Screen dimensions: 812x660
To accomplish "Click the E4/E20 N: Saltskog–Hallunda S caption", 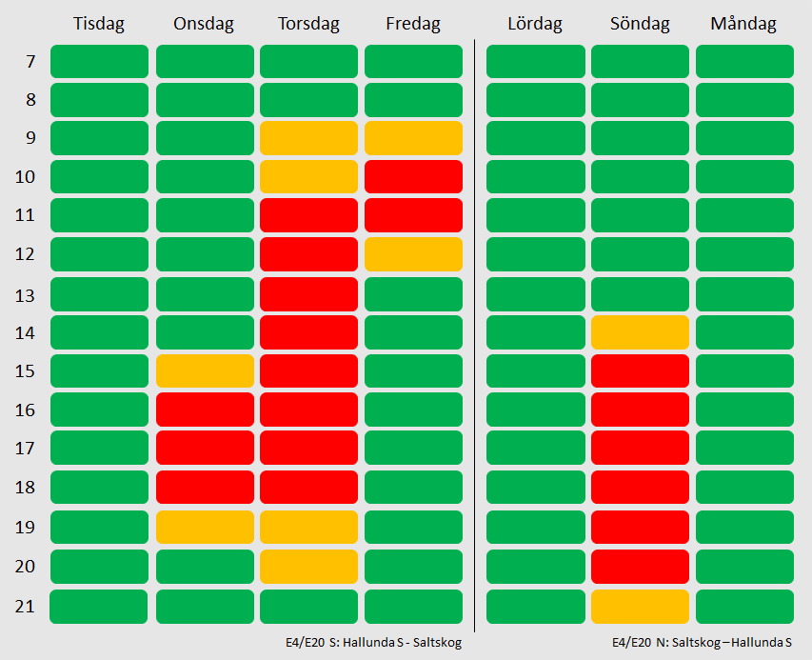I will tap(702, 643).
